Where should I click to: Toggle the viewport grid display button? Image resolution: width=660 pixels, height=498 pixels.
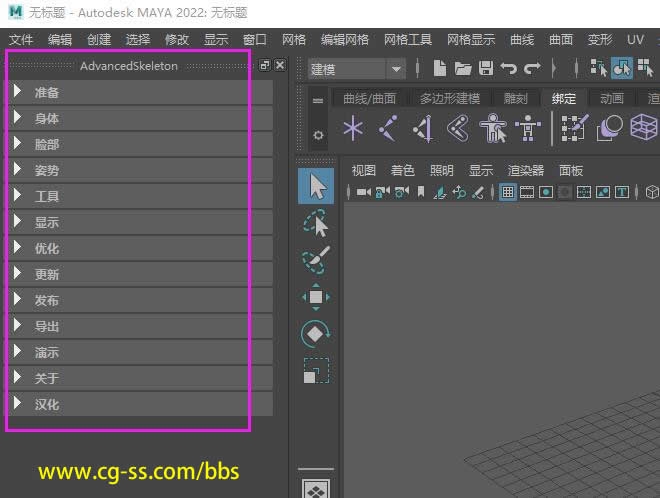(508, 192)
